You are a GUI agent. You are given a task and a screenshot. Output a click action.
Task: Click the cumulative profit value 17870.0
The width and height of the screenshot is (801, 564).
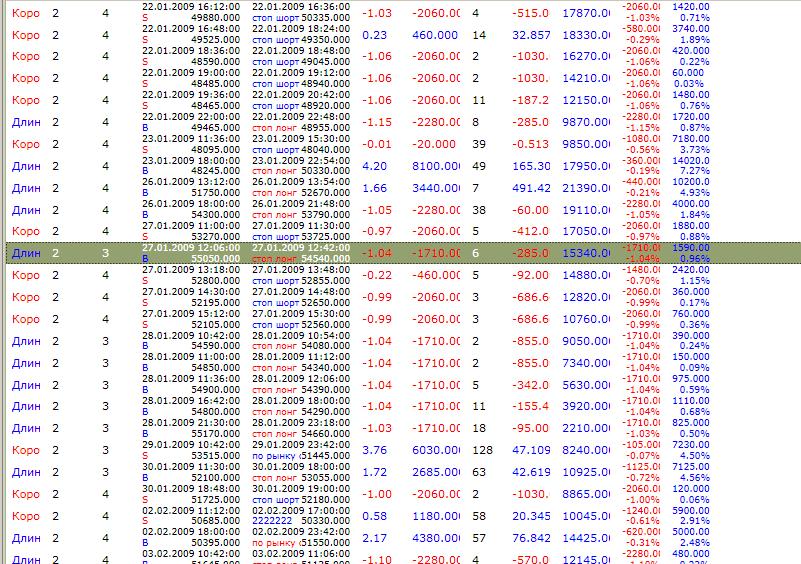coord(586,13)
